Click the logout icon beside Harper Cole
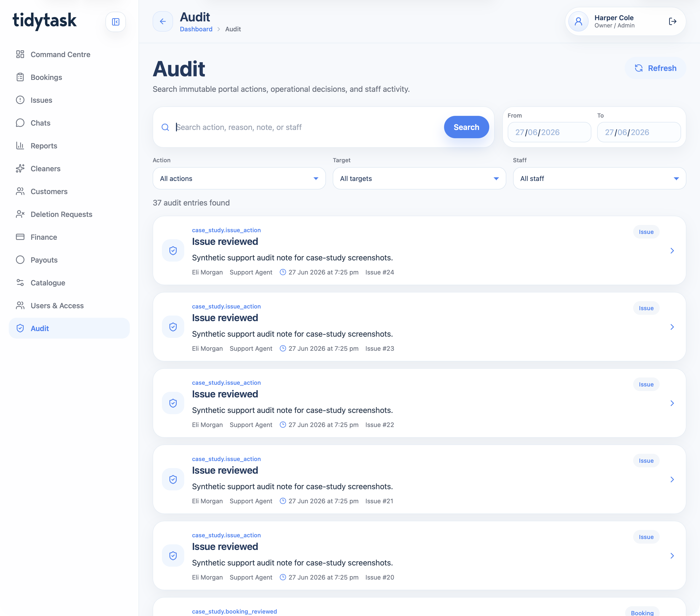Image resolution: width=700 pixels, height=616 pixels. click(x=672, y=22)
